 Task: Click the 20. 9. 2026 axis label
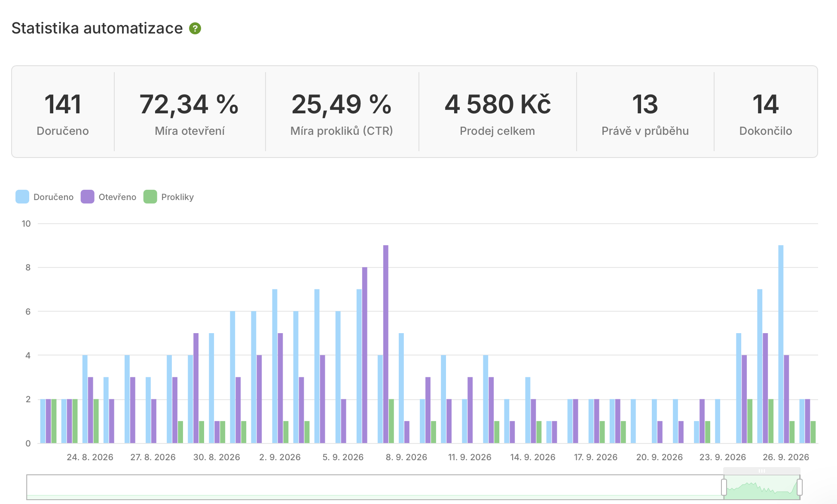point(660,457)
